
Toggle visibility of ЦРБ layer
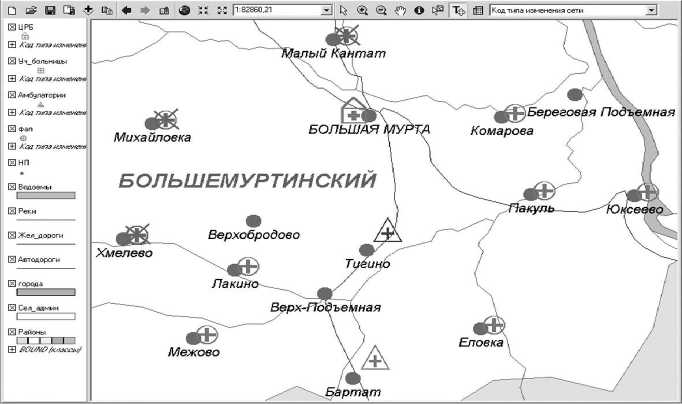click(x=12, y=27)
